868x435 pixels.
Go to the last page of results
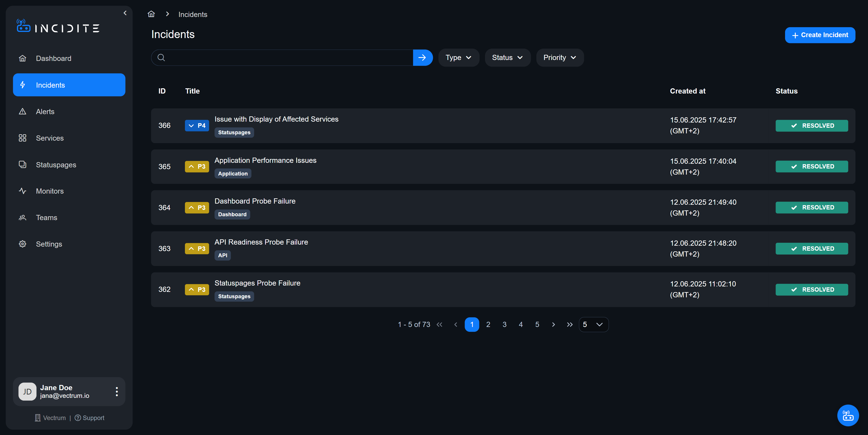click(x=570, y=324)
